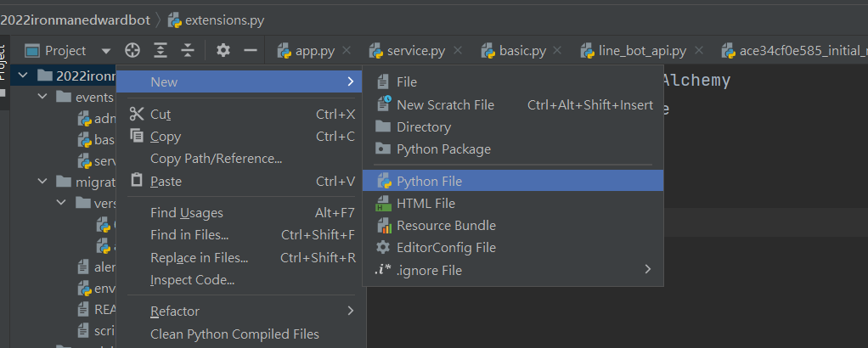Select Find in Files... menu entry
The image size is (868, 348).
pos(189,235)
